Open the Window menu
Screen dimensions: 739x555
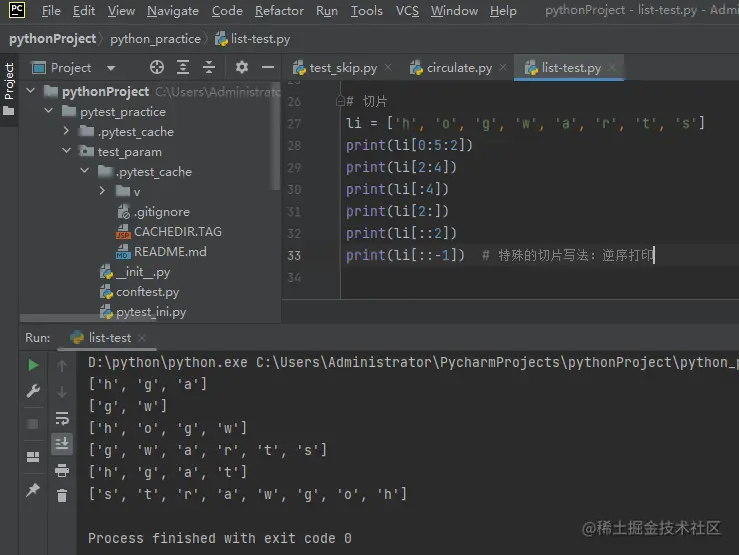pyautogui.click(x=454, y=10)
